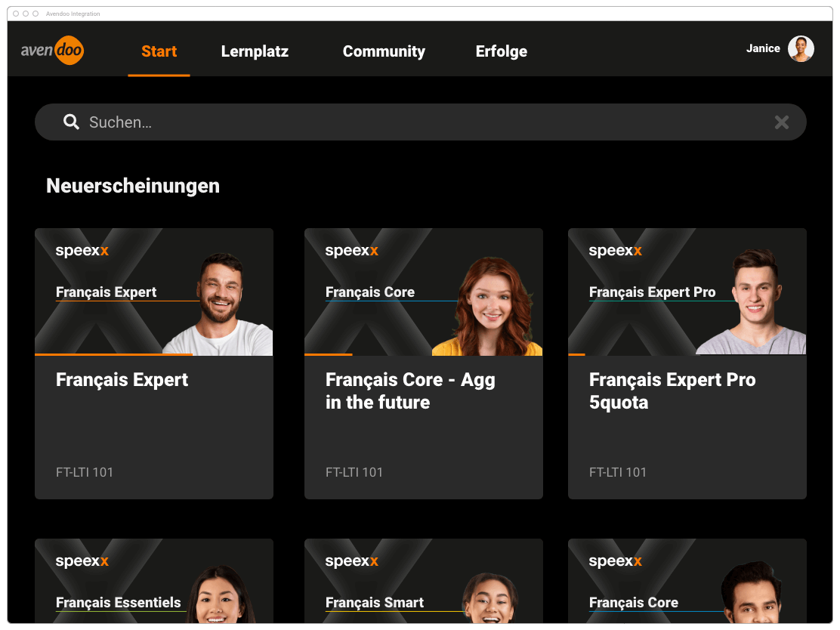This screenshot has width=840, height=630.
Task: Click FT-LTI 101 under Français Core Agg
Action: (x=354, y=472)
